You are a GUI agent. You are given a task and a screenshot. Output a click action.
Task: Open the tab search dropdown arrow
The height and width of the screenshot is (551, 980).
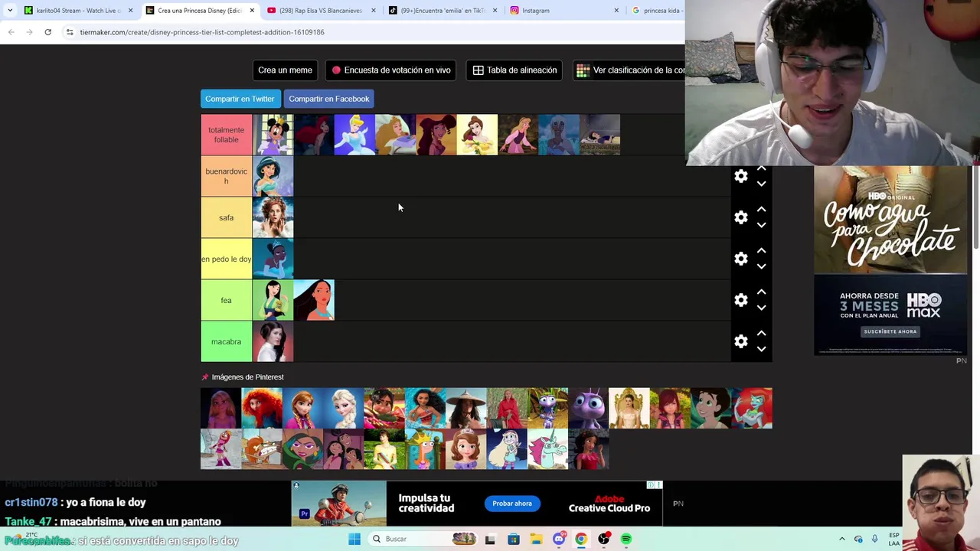coord(9,11)
